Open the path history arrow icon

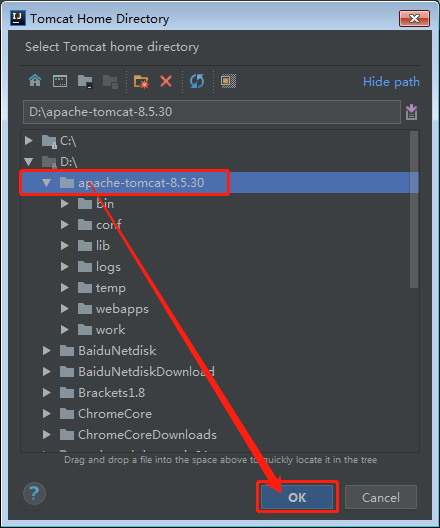[411, 112]
